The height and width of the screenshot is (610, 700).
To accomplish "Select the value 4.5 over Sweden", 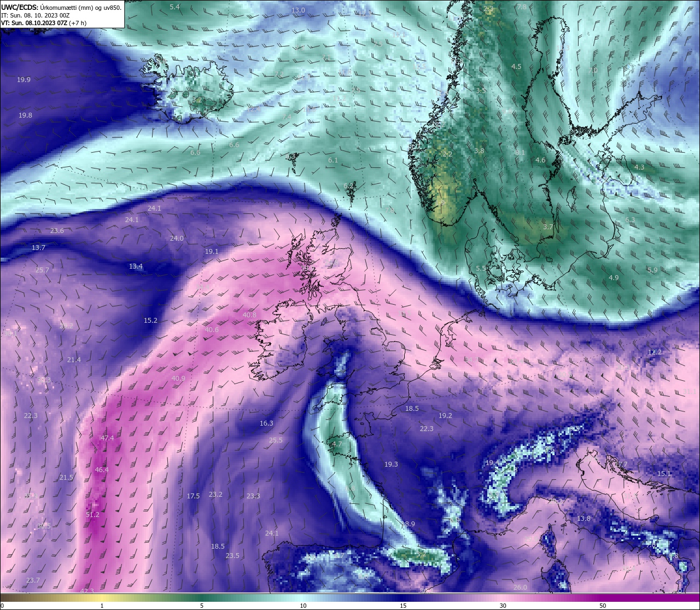I will (x=516, y=66).
